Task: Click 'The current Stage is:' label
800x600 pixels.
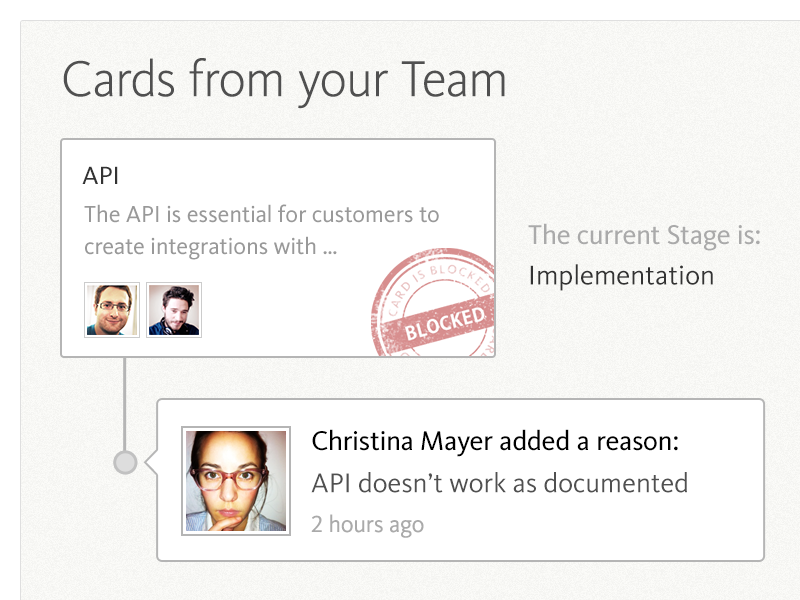Action: click(644, 236)
